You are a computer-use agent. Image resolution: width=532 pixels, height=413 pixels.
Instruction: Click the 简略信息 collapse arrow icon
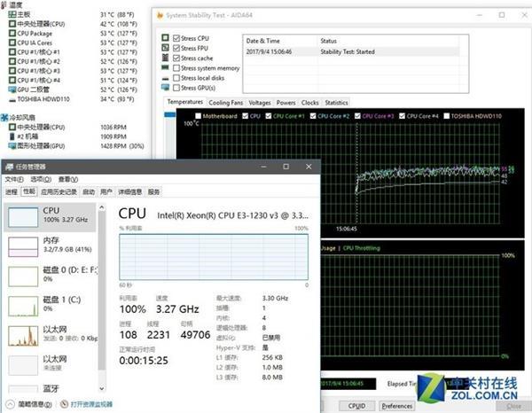tap(10, 404)
